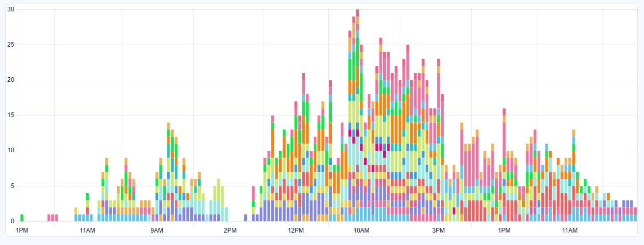
Task: Click the 5 y-axis tick label
Action: (x=12, y=186)
